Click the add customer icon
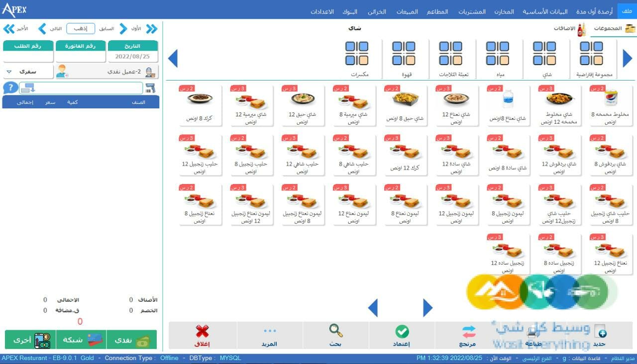This screenshot has width=637, height=364. [x=62, y=72]
